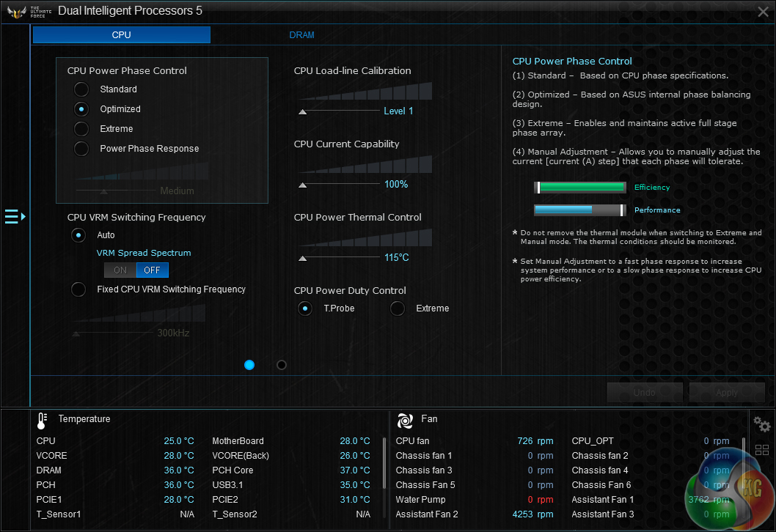Click MotherBoard 28.0 °C reading
The width and height of the screenshot is (776, 532).
354,440
